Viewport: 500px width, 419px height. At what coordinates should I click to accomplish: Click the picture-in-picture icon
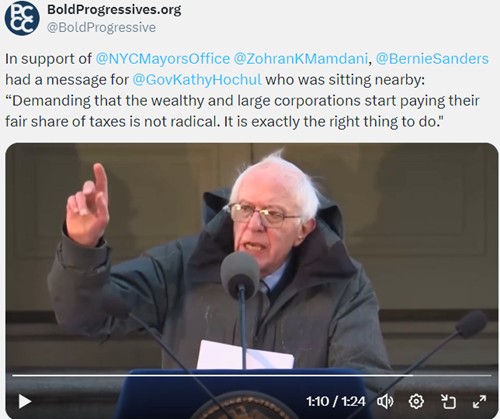(448, 401)
